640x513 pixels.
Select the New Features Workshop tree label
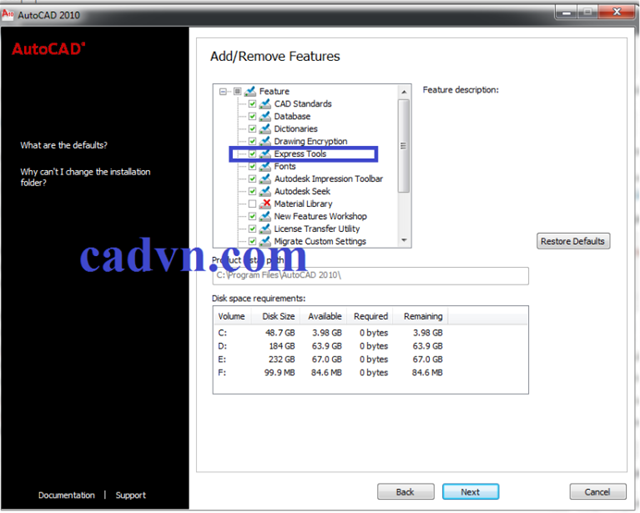[320, 216]
